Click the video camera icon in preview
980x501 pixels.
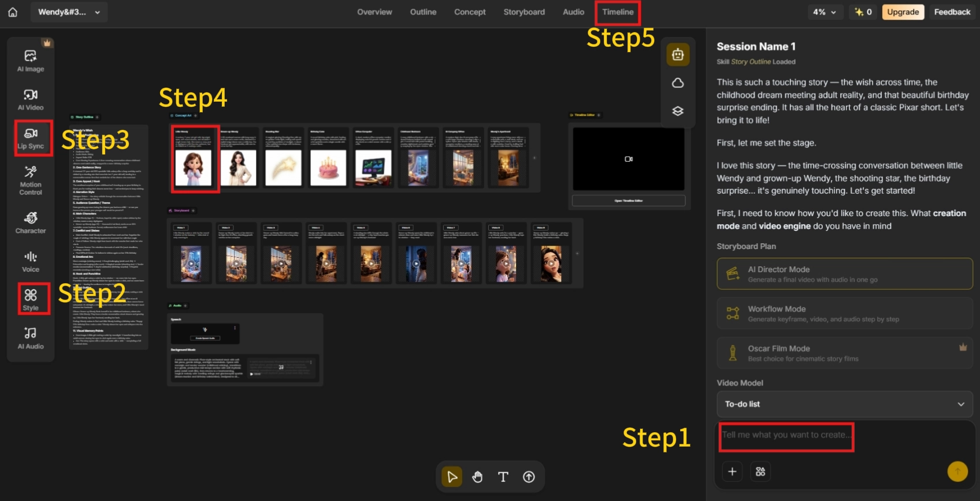pyautogui.click(x=629, y=159)
